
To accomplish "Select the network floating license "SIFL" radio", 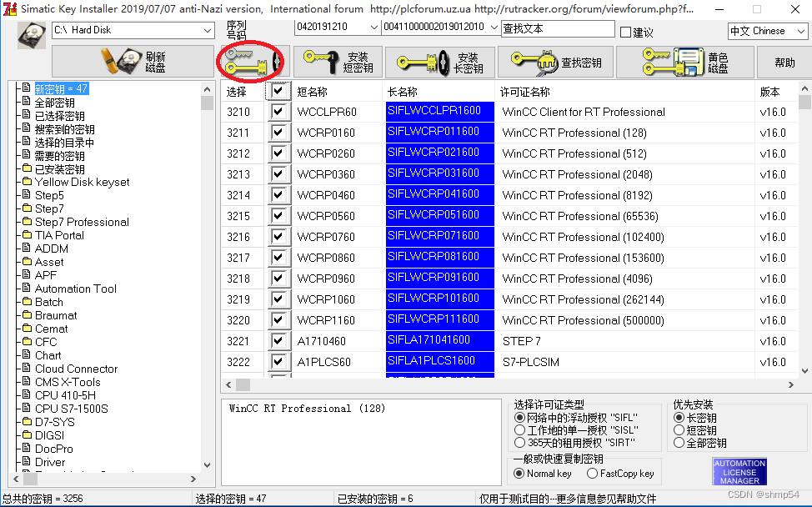I will tap(519, 418).
